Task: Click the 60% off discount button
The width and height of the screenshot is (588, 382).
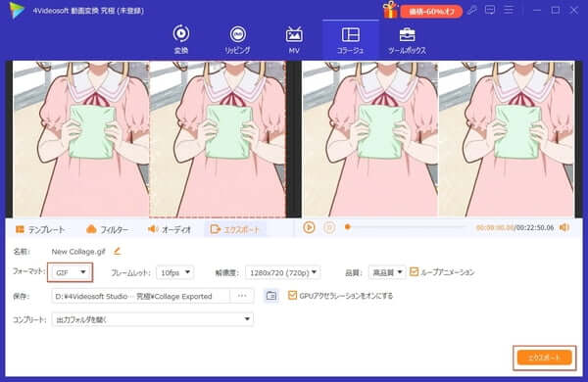Action: click(x=431, y=12)
